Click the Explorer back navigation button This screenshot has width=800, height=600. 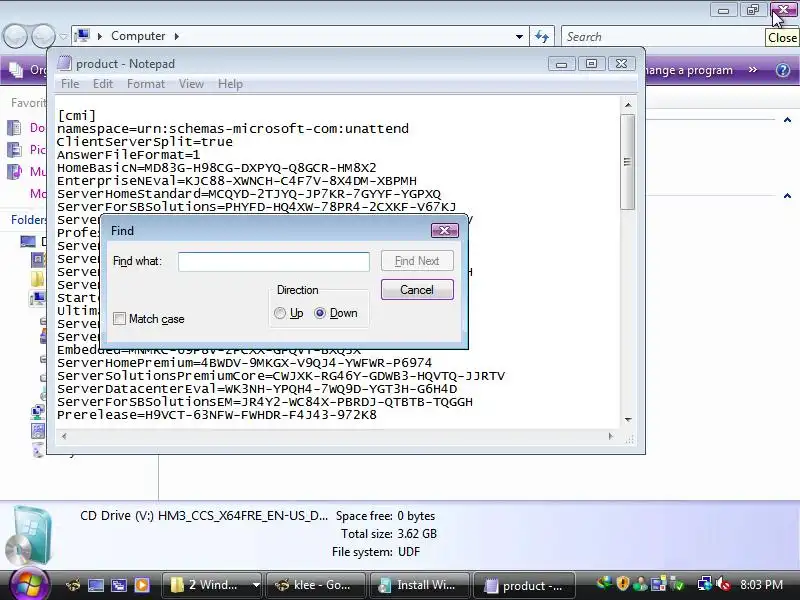(x=15, y=36)
